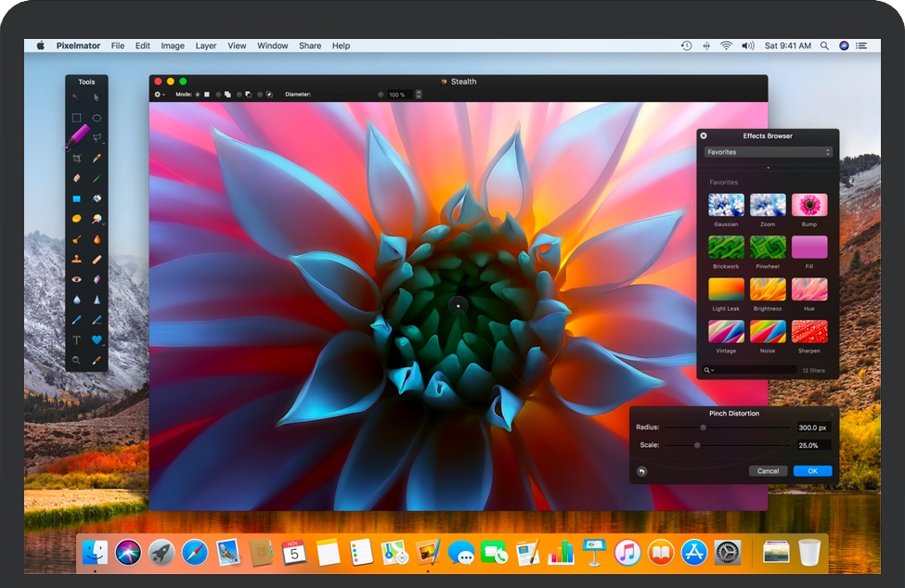Cancel the Pinch Distortion dialog

[768, 471]
